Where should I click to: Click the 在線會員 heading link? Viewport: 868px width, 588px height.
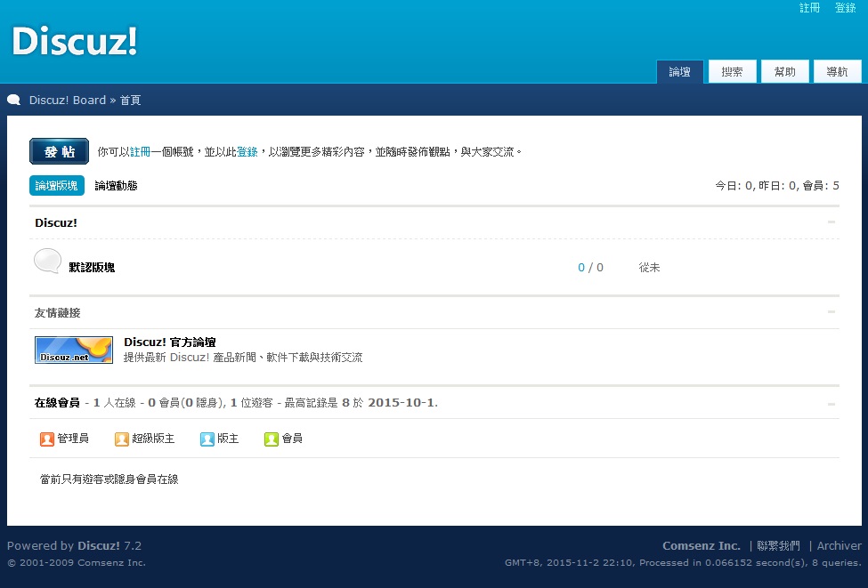point(57,403)
